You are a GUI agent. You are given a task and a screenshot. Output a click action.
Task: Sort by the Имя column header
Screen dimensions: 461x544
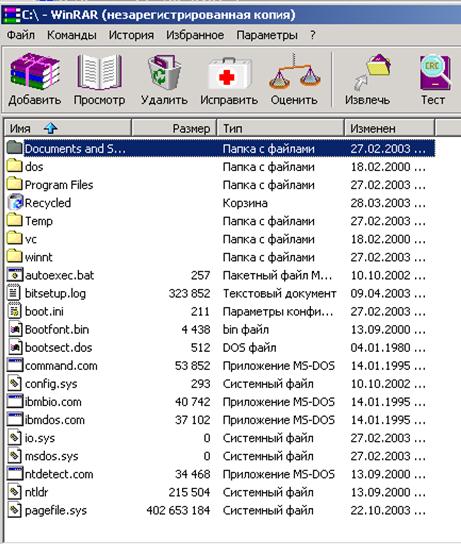point(68,128)
